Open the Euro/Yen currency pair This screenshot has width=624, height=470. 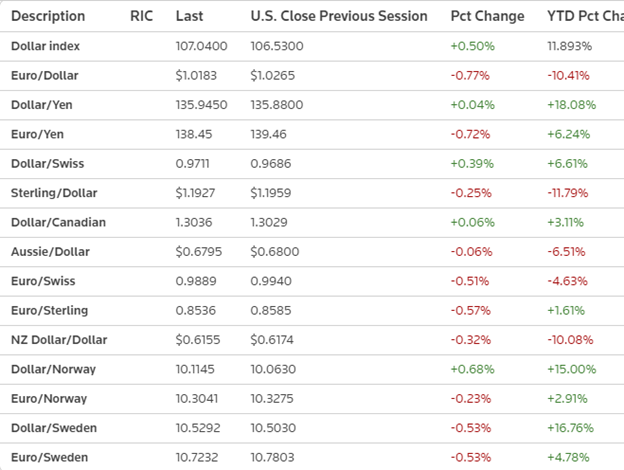(39, 135)
